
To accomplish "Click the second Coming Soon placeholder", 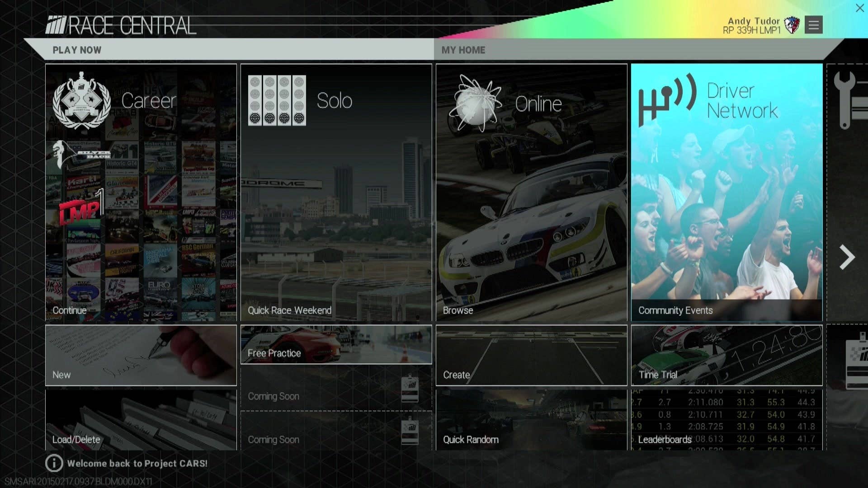I will tap(336, 431).
